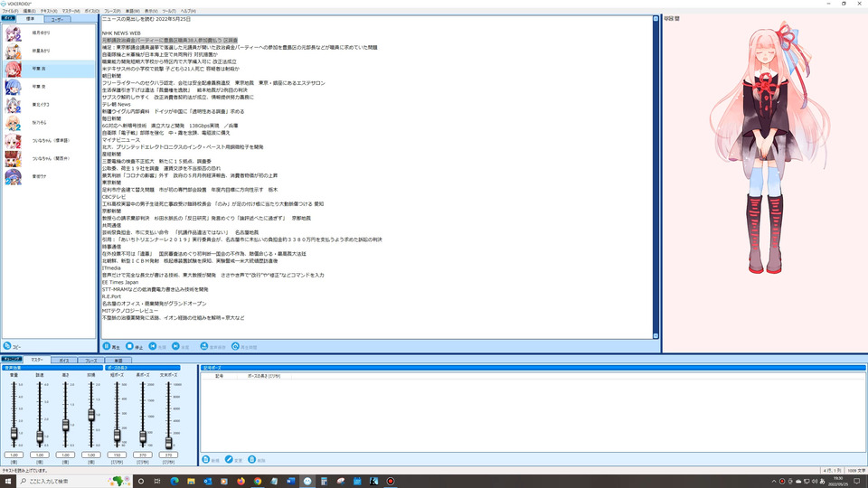Choose the 音街ウナ voice avatar
868x488 pixels.
(13, 176)
